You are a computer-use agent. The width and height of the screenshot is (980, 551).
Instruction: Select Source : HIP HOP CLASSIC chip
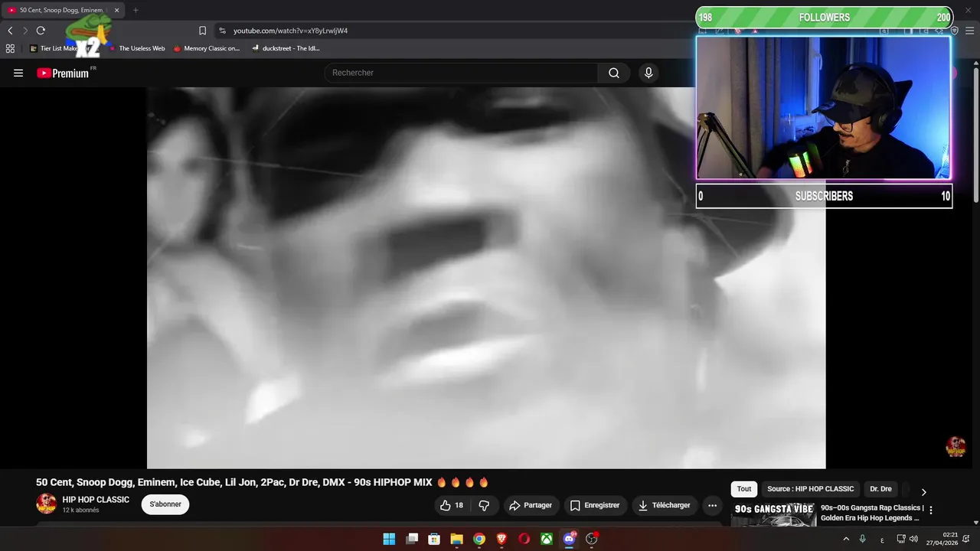(810, 489)
